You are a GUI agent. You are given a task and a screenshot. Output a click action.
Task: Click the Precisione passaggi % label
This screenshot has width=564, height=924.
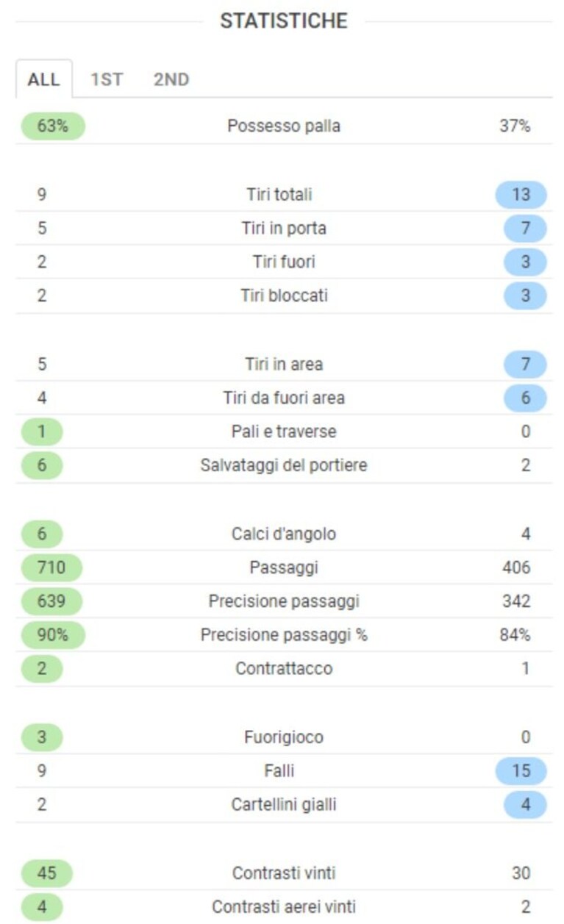[284, 635]
